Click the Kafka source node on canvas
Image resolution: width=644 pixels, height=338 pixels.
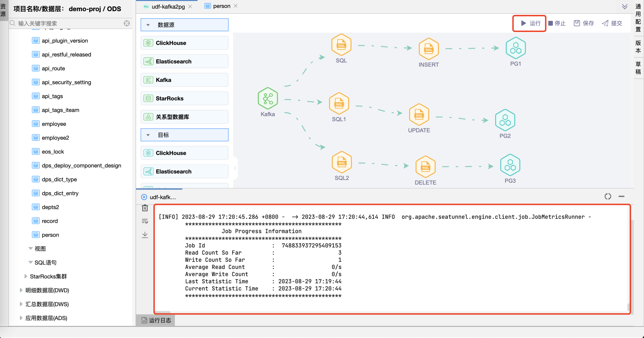[x=267, y=99]
